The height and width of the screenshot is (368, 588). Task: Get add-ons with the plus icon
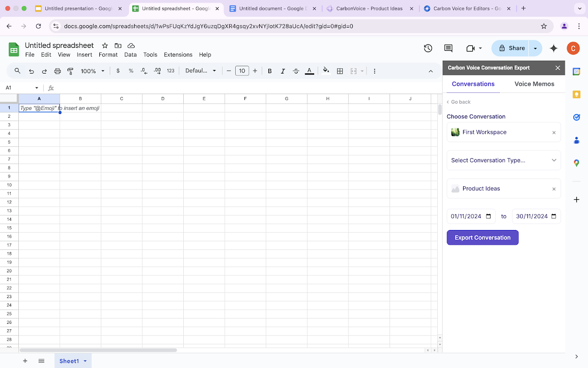click(x=577, y=200)
